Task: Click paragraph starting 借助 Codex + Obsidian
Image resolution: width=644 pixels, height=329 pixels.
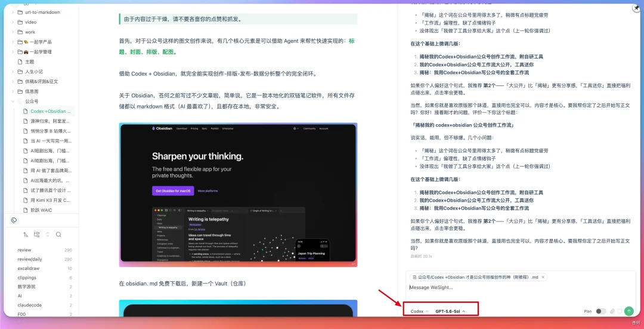Action: (x=218, y=73)
